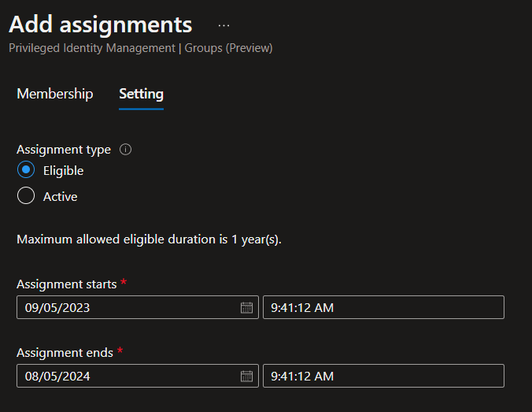Click the Add assignments page title
Image resolution: width=532 pixels, height=412 pixels.
pyautogui.click(x=100, y=24)
